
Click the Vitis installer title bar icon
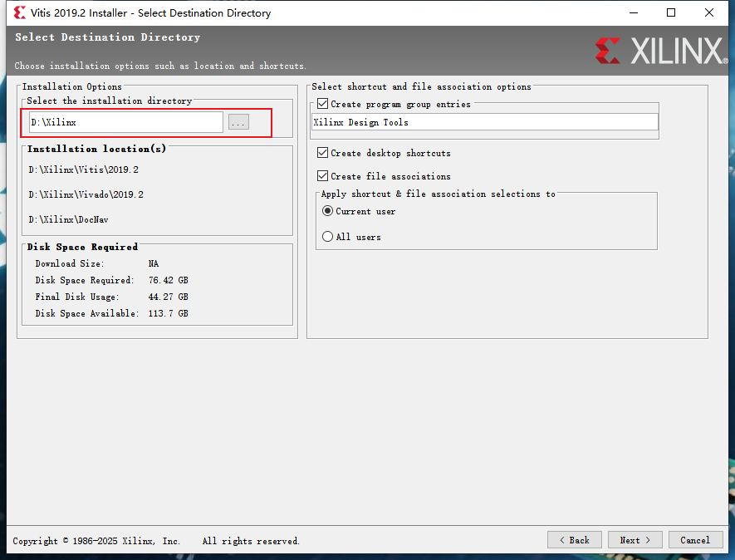[x=20, y=12]
